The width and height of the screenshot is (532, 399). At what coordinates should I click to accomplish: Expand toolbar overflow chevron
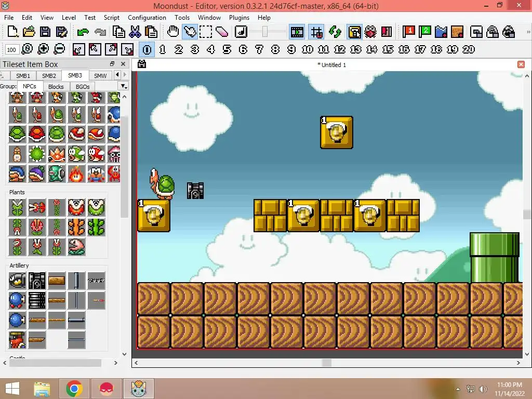[528, 32]
